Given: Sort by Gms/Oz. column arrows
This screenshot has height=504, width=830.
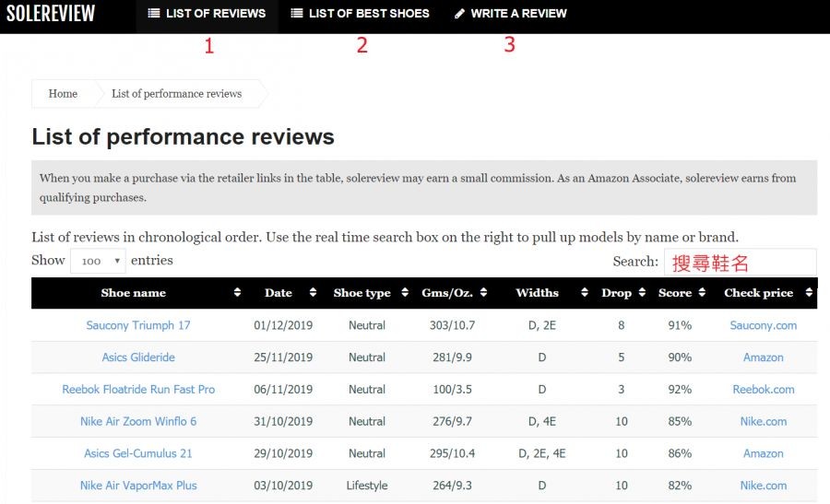Looking at the screenshot, I should pyautogui.click(x=483, y=292).
